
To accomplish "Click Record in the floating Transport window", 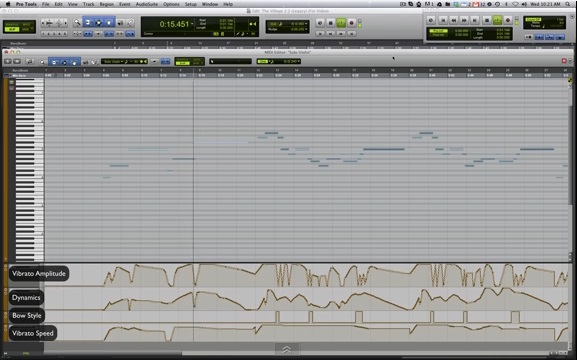I will click(x=508, y=20).
